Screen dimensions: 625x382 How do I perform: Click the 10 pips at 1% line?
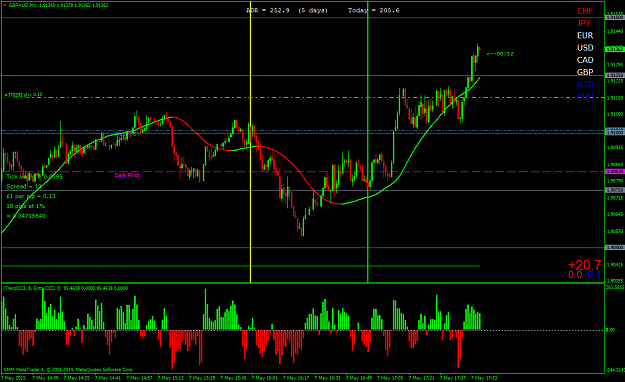coord(26,206)
